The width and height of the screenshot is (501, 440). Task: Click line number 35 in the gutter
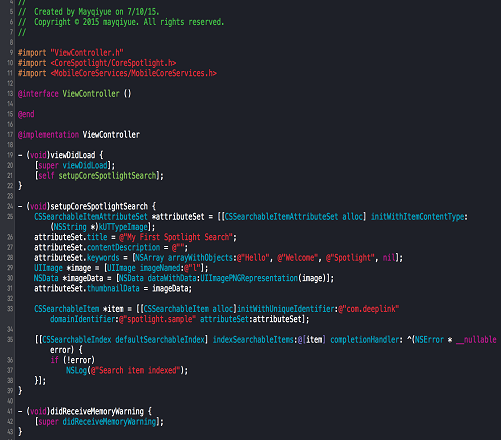click(10, 340)
